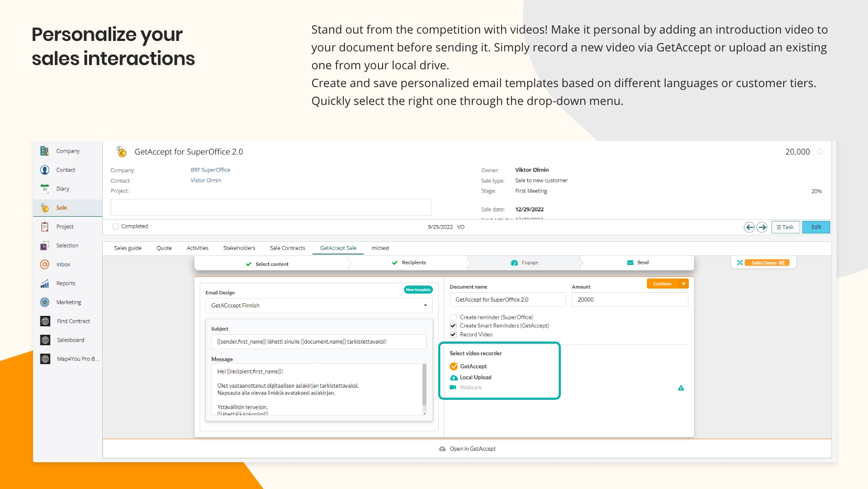
Task: Click the Task button
Action: click(x=785, y=227)
